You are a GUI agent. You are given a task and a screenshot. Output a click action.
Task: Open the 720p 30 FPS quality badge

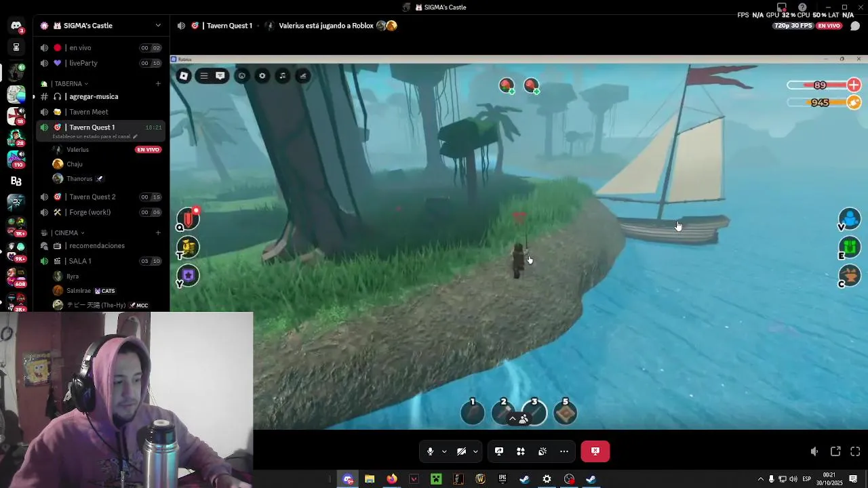793,26
